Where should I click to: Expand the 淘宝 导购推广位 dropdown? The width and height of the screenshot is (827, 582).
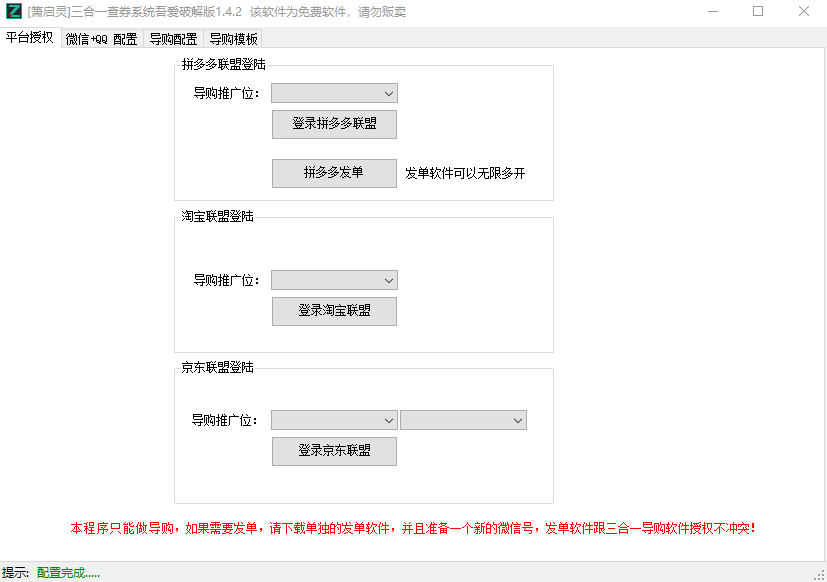click(334, 280)
